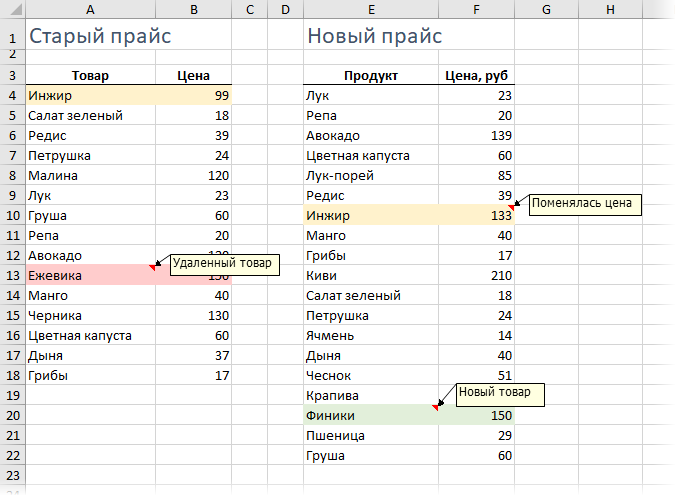Viewport: 676px width, 496px height.
Task: Click the 'Продукт' header cell
Action: (x=371, y=75)
